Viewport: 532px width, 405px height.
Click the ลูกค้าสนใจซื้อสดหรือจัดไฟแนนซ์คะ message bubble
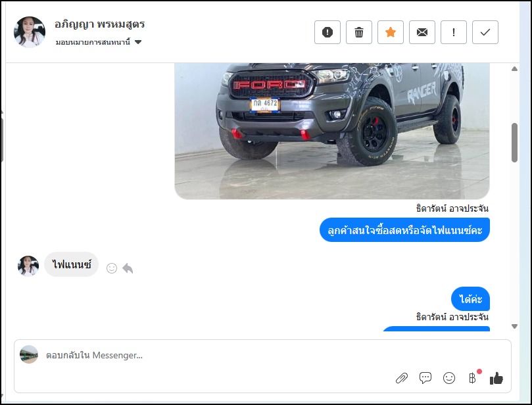(x=404, y=230)
